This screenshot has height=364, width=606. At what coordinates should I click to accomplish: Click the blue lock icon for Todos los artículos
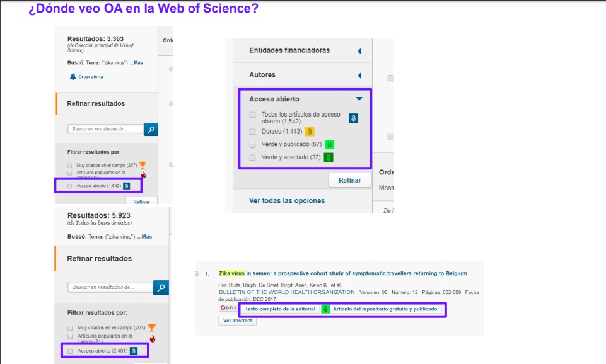[x=353, y=118]
